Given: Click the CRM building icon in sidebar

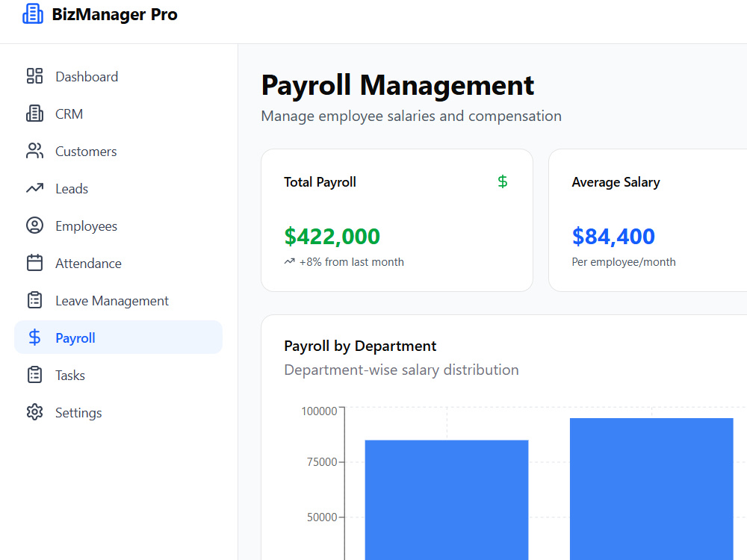Looking at the screenshot, I should coord(35,113).
